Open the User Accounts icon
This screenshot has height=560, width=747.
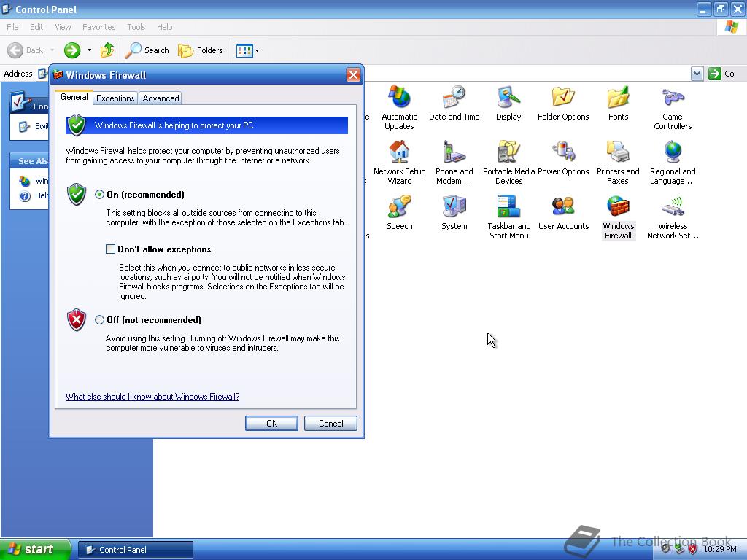pyautogui.click(x=563, y=212)
